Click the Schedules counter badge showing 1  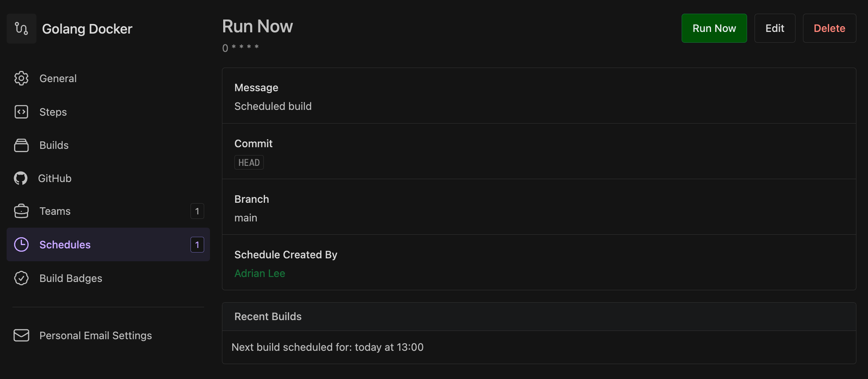point(197,245)
